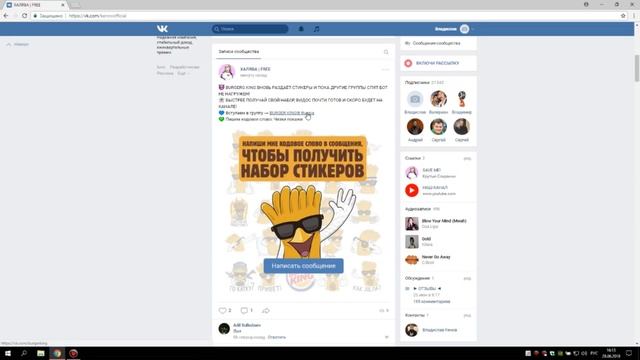Open the user profile menu in header
This screenshot has height=360, width=640.
pyautogui.click(x=454, y=29)
